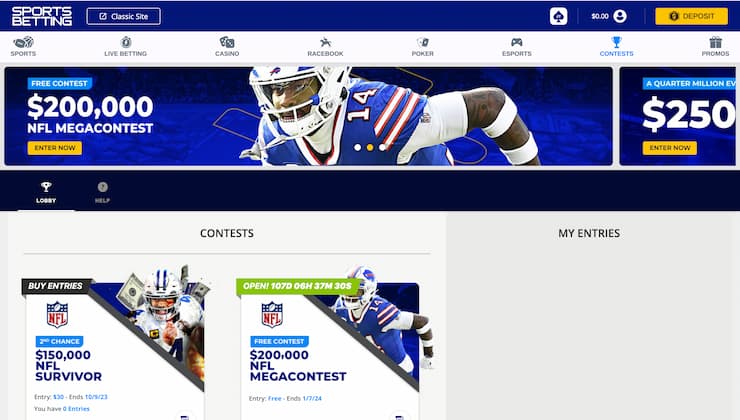Open the Promos gift icon

coord(715,42)
